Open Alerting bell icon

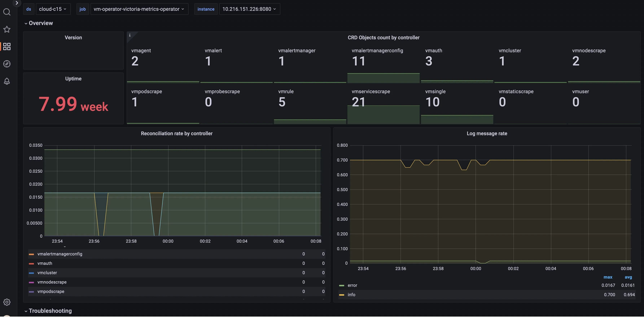pos(7,81)
